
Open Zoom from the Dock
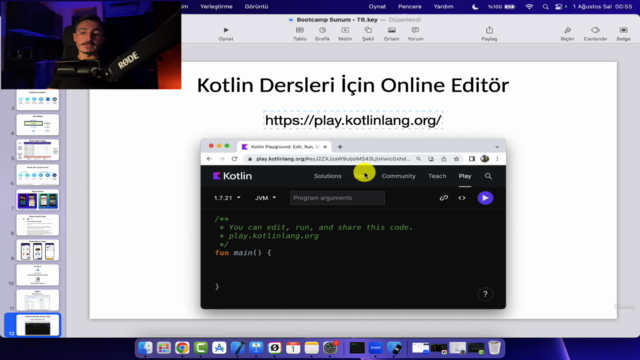[x=376, y=348]
